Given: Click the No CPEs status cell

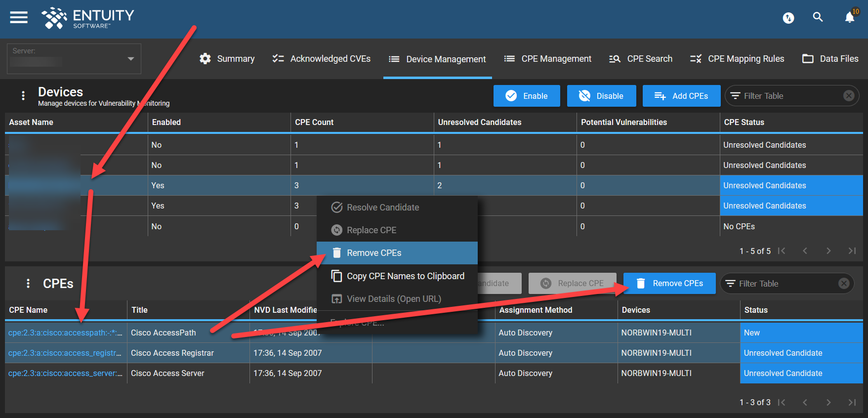Looking at the screenshot, I should [791, 226].
